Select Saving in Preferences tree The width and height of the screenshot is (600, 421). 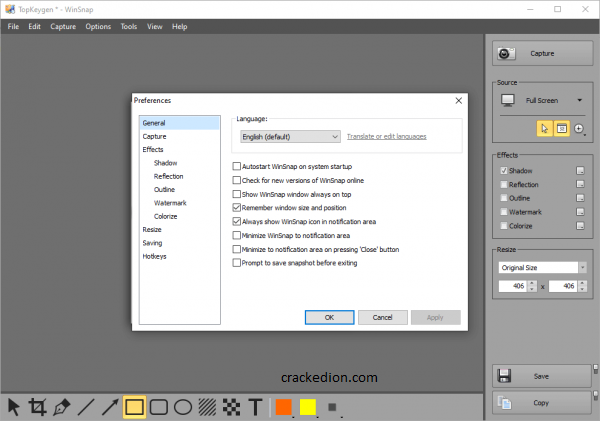[x=152, y=243]
